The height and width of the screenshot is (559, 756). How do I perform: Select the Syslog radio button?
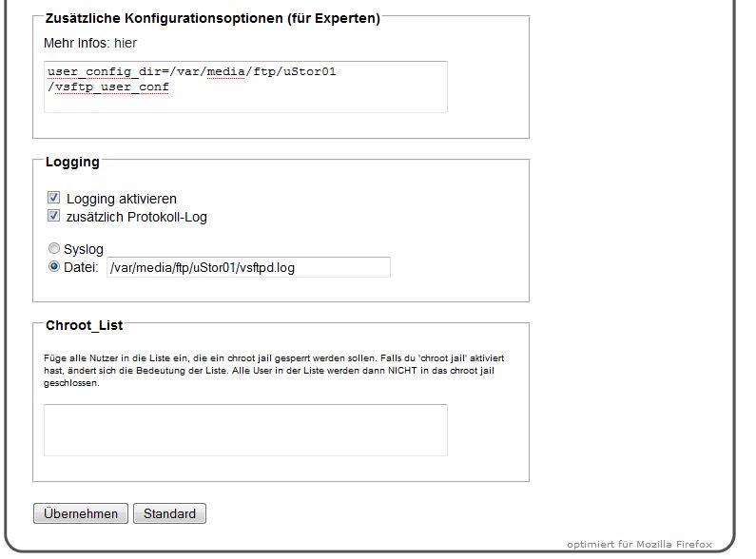click(53, 249)
